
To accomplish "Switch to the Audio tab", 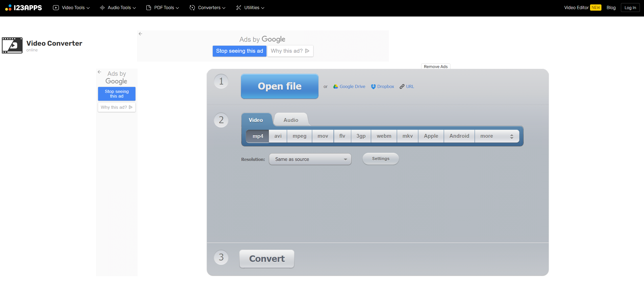I will [291, 120].
